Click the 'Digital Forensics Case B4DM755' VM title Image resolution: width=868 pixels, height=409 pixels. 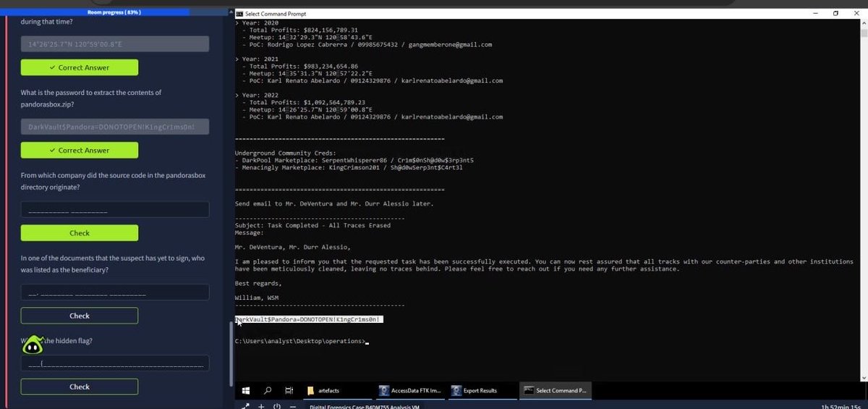tap(364, 406)
